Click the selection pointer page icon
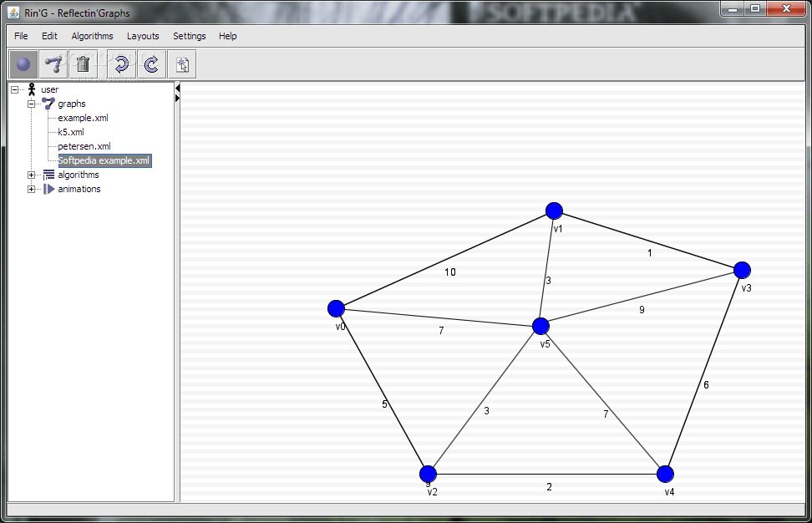This screenshot has height=523, width=812. 181,64
